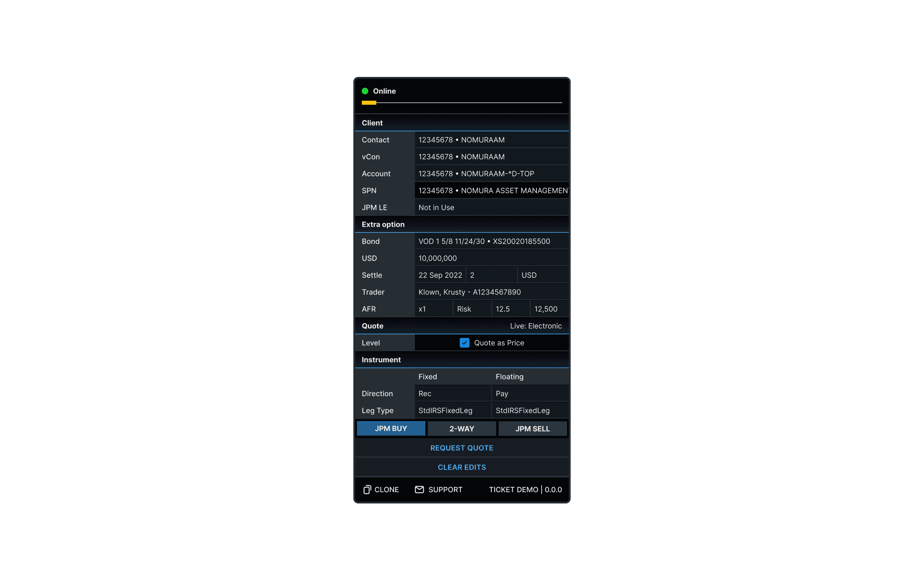Click the yellow progress bar
924x580 pixels.
coord(369,103)
